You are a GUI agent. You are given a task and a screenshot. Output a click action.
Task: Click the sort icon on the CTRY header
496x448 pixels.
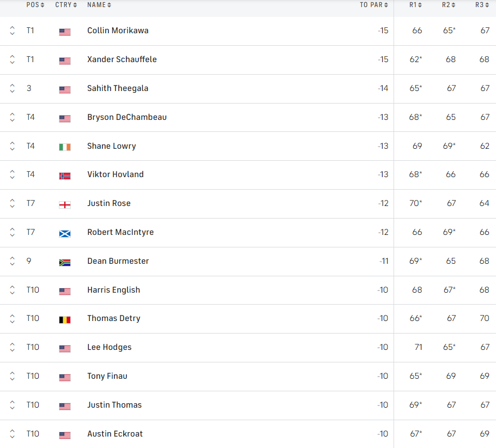pyautogui.click(x=75, y=5)
